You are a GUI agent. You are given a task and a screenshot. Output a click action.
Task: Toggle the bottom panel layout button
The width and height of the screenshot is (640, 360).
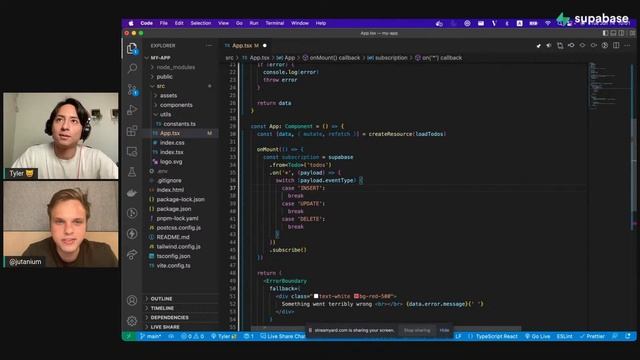point(613,33)
